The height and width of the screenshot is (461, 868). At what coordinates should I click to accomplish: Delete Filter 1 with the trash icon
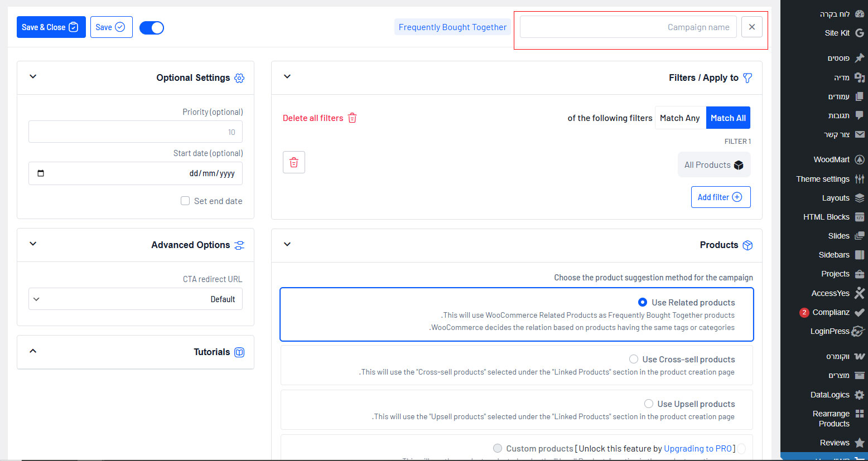pyautogui.click(x=294, y=162)
